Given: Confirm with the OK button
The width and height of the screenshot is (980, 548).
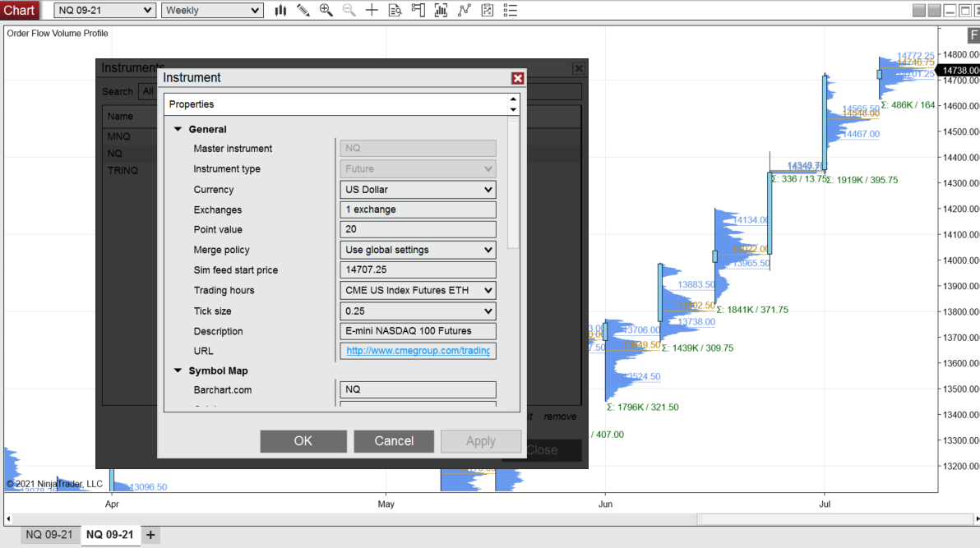Looking at the screenshot, I should coord(303,441).
